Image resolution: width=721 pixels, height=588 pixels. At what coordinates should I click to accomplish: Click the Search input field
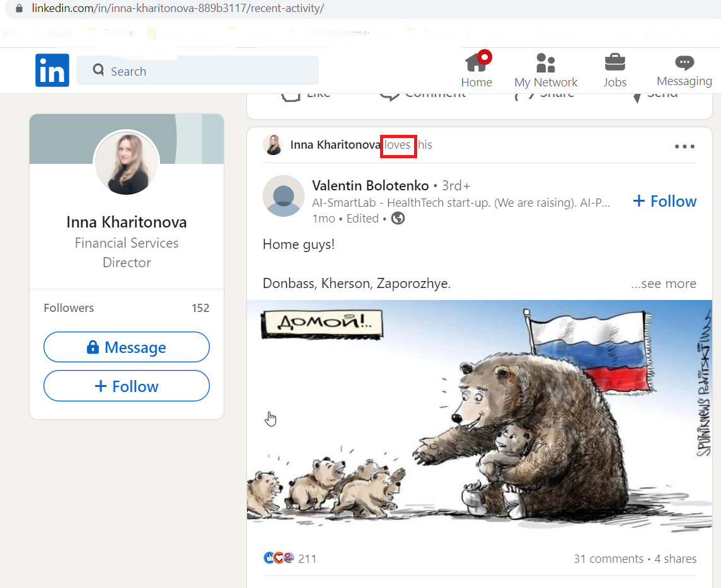pos(197,71)
